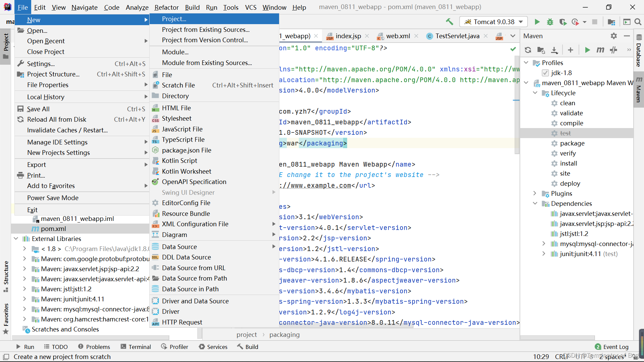Screen dimensions: 644x362
Task: Click the compile lifecycle phase
Action: click(x=572, y=123)
